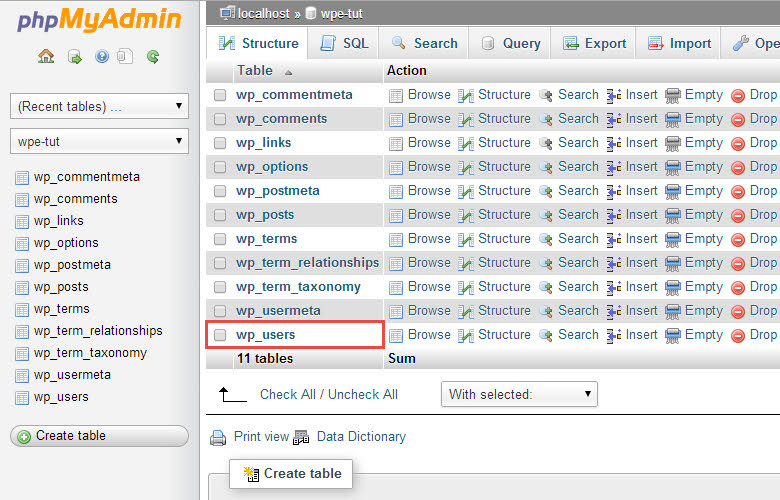The width and height of the screenshot is (780, 500).
Task: Open the Print view link
Action: click(261, 436)
